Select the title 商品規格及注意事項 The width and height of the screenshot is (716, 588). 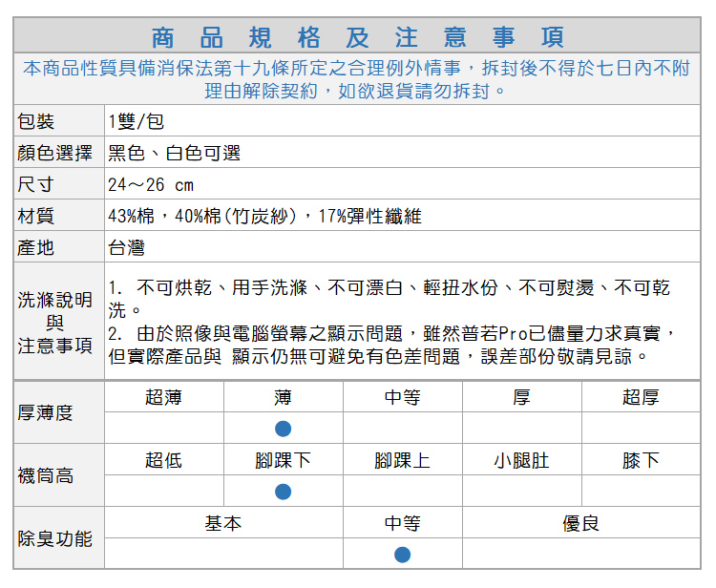pos(358,37)
